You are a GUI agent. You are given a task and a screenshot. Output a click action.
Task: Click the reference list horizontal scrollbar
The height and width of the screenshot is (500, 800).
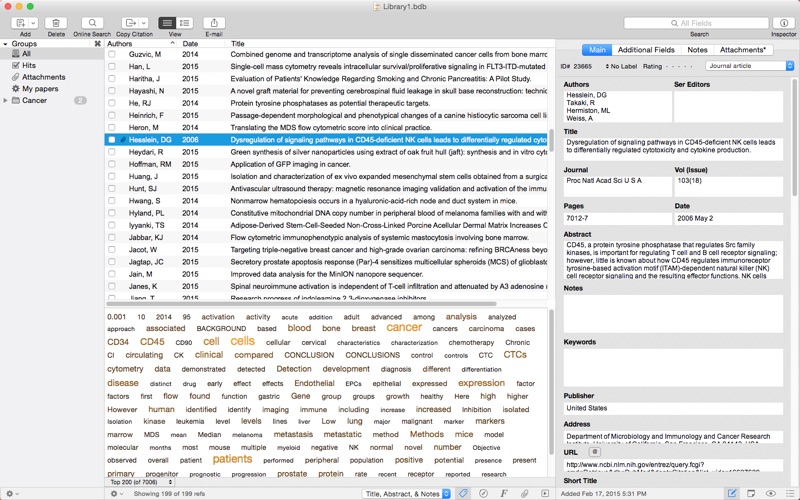pos(301,304)
